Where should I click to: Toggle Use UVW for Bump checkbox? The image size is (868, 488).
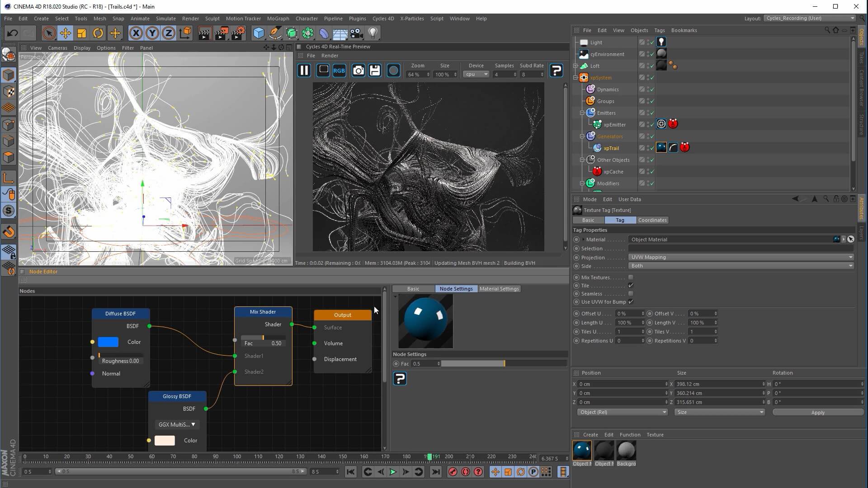pos(631,302)
